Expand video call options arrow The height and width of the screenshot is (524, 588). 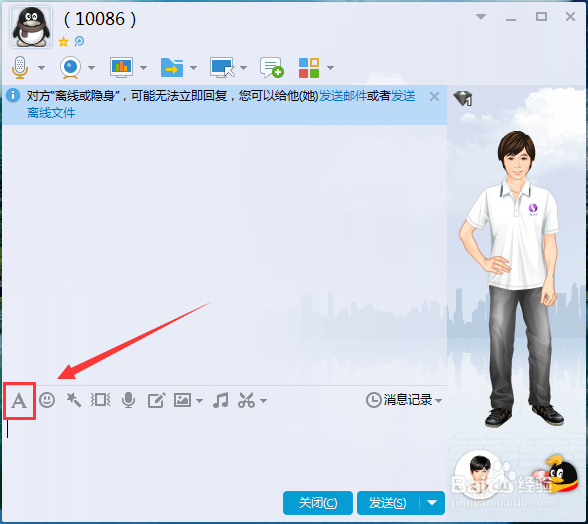click(x=92, y=68)
